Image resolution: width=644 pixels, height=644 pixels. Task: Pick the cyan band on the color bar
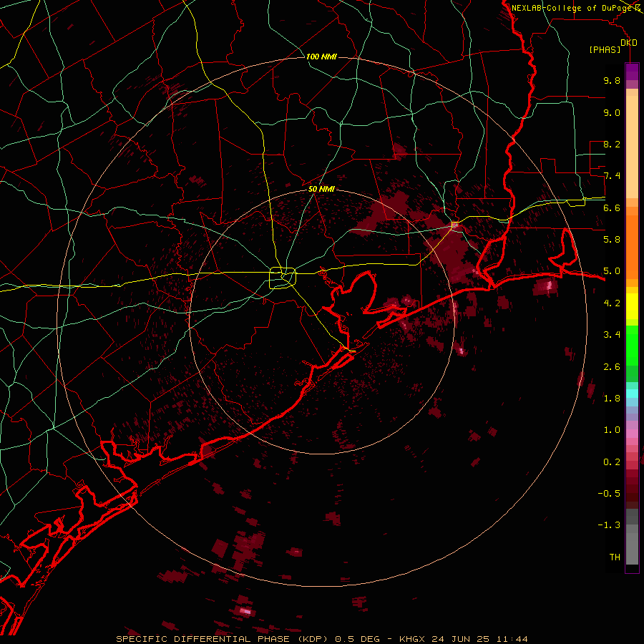tap(632, 394)
